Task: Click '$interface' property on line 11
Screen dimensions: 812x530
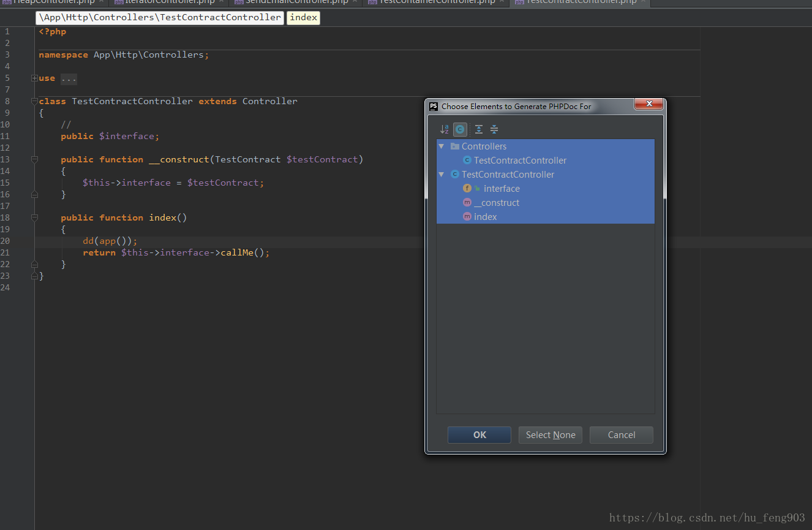Action: 127,136
